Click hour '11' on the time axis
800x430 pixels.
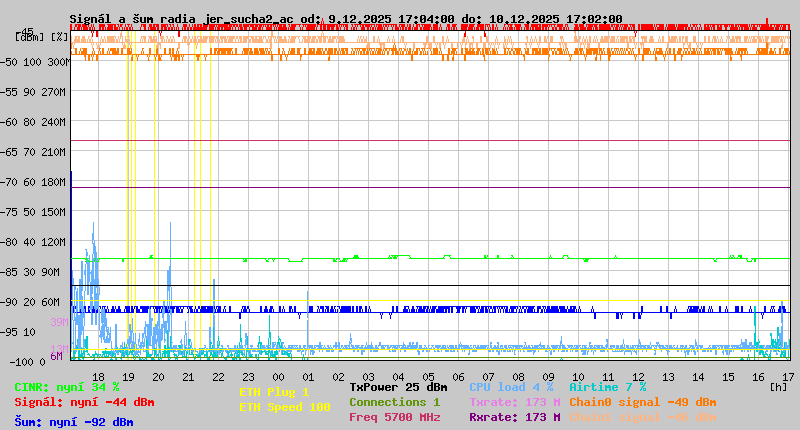[608, 377]
